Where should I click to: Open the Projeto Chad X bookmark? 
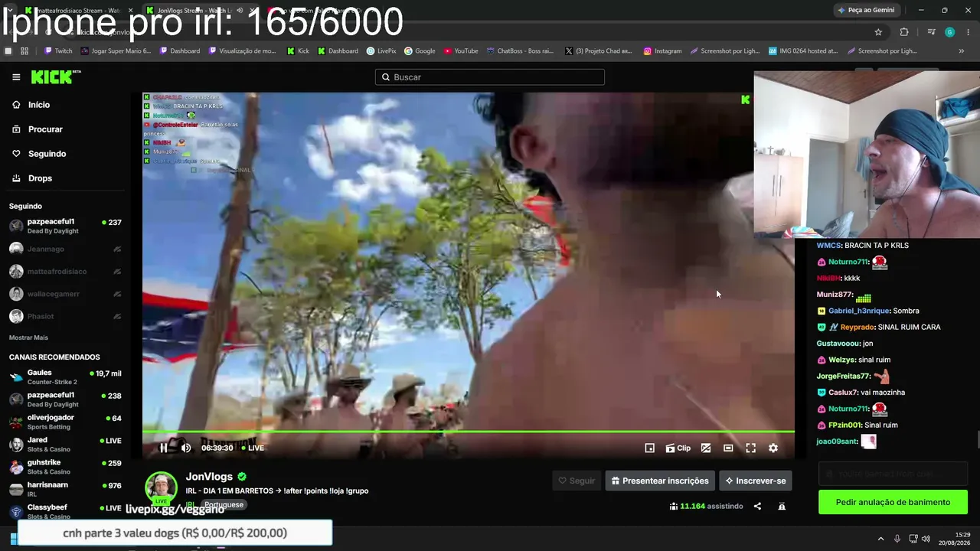(x=598, y=51)
